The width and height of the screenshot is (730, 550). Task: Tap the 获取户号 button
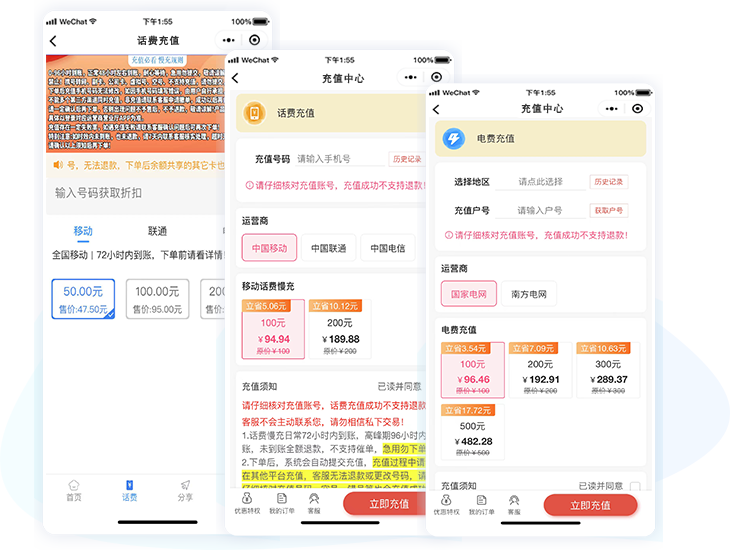608,210
